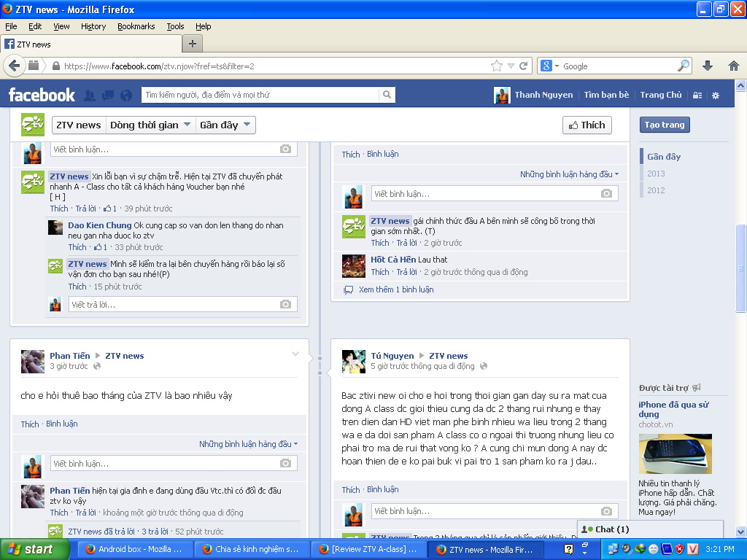The width and height of the screenshot is (747, 560).
Task: Go to Firefox home page icon
Action: (734, 66)
